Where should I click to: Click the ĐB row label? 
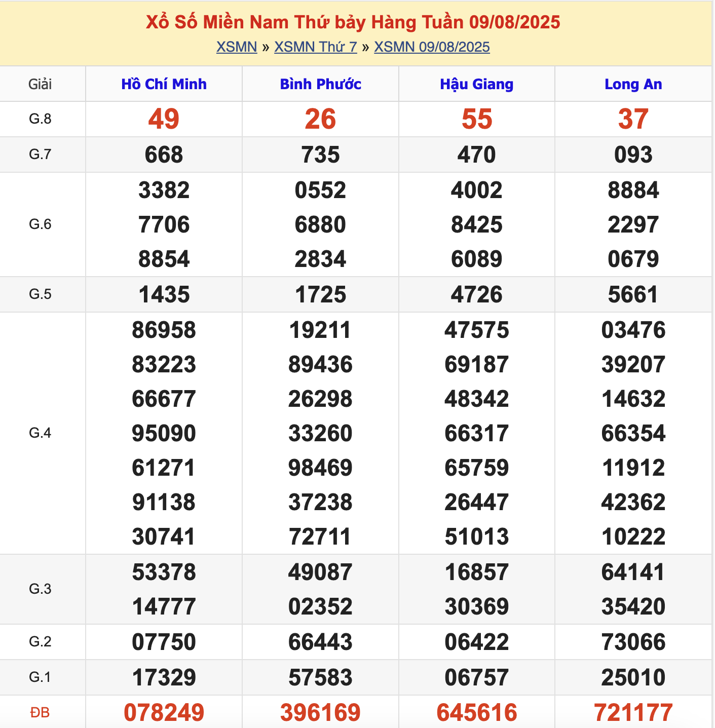40,713
